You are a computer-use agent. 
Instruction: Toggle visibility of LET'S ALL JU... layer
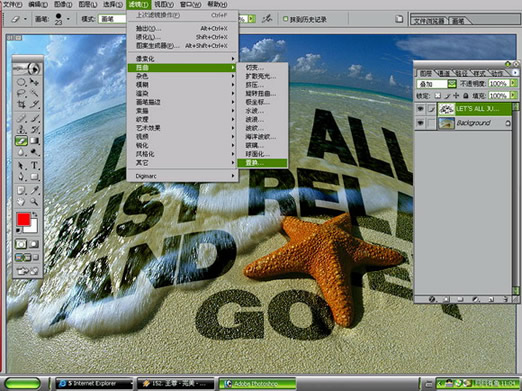[420, 109]
